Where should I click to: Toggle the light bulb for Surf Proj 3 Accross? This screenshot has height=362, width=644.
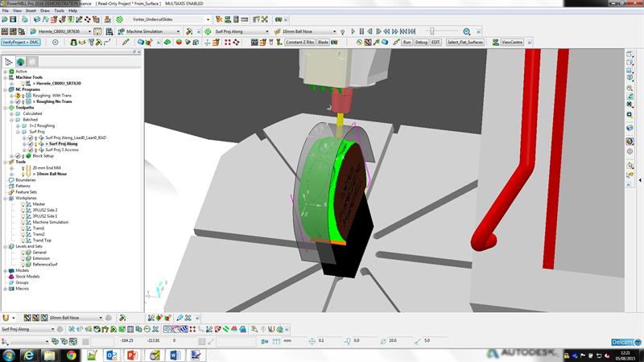click(35, 150)
